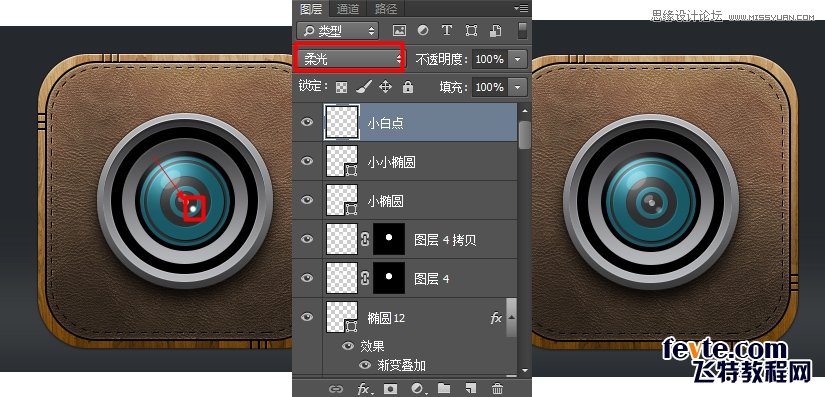This screenshot has width=825, height=397.
Task: Select layer name 小椭圆
Action: [385, 201]
